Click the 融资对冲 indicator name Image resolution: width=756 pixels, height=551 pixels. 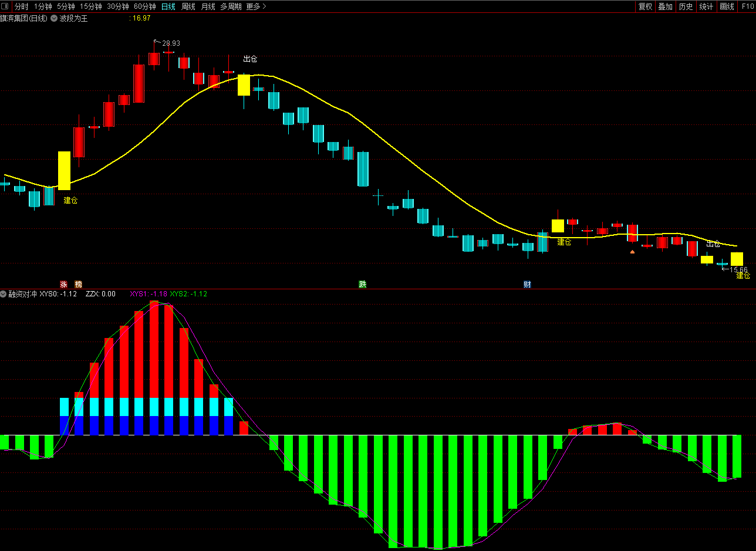click(22, 294)
